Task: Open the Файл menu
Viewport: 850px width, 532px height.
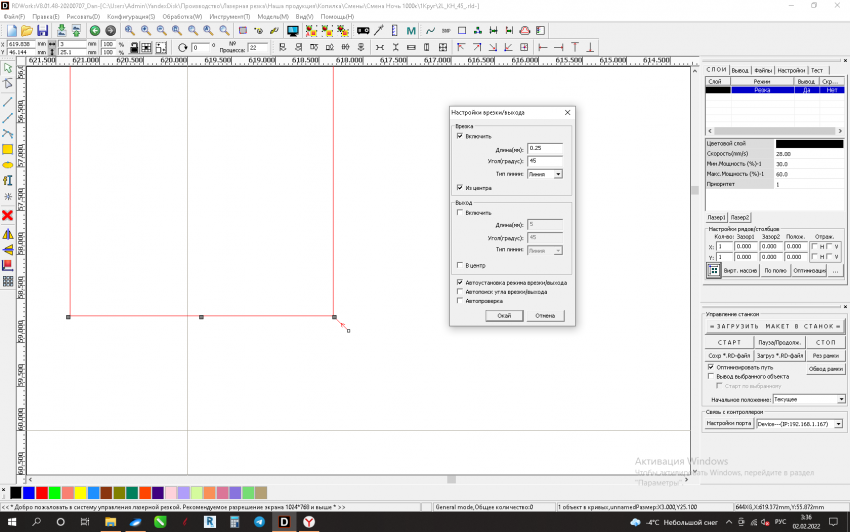Action: coord(14,17)
